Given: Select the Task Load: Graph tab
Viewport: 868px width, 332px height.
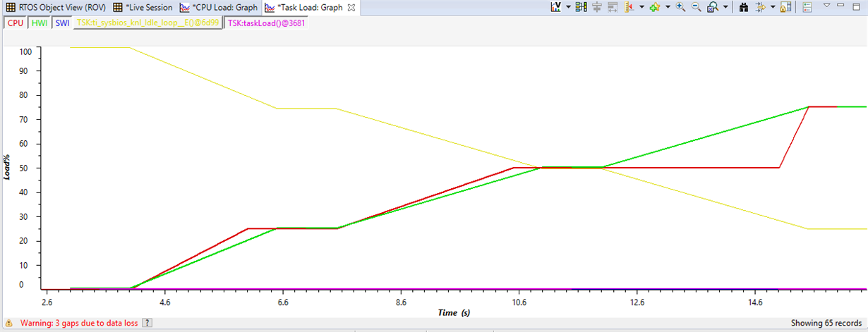Looking at the screenshot, I should coord(310,7).
